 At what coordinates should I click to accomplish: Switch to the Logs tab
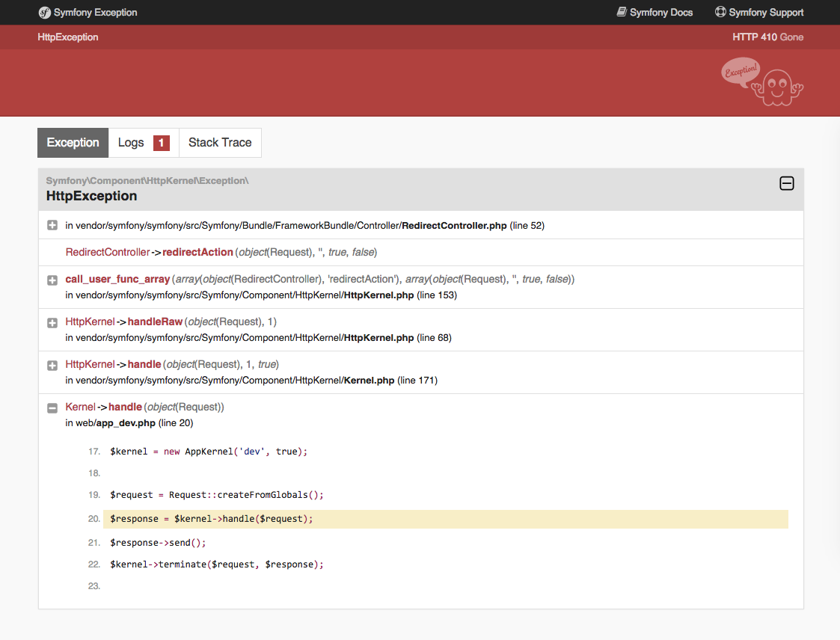pyautogui.click(x=144, y=143)
